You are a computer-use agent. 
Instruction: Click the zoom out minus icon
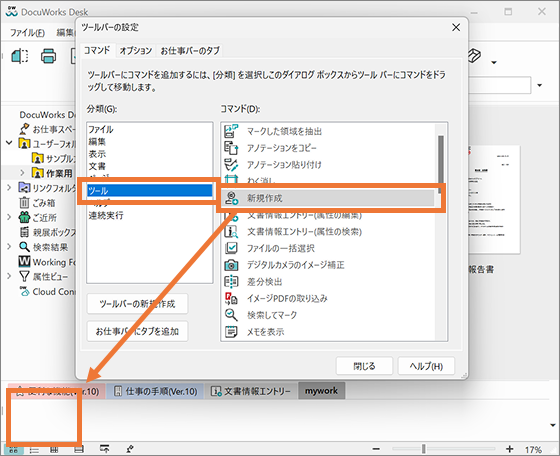point(376,449)
